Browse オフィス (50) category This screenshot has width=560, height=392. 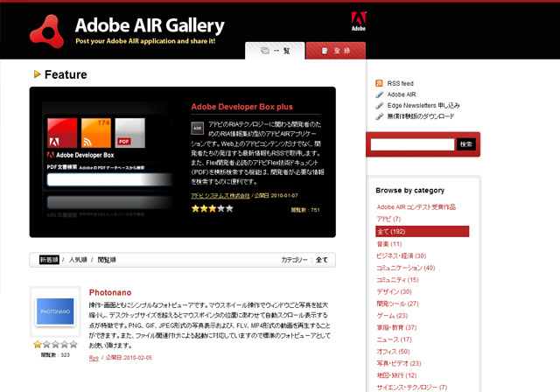pos(393,351)
